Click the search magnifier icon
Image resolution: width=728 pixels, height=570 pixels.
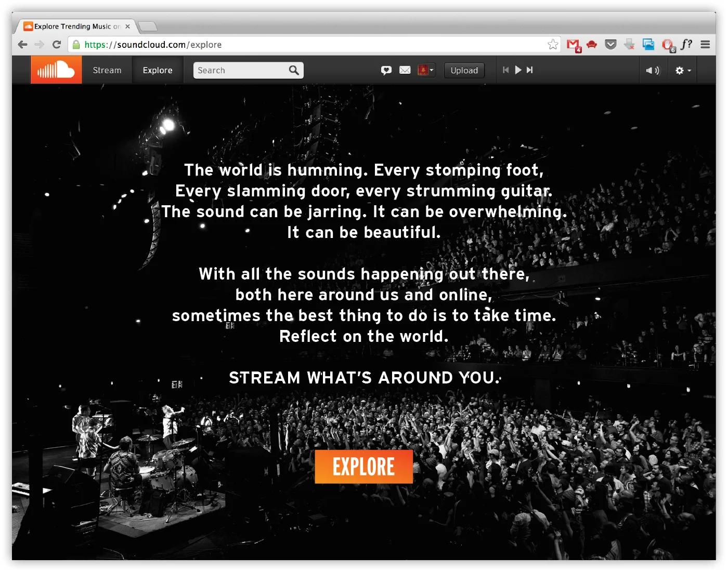[x=294, y=70]
